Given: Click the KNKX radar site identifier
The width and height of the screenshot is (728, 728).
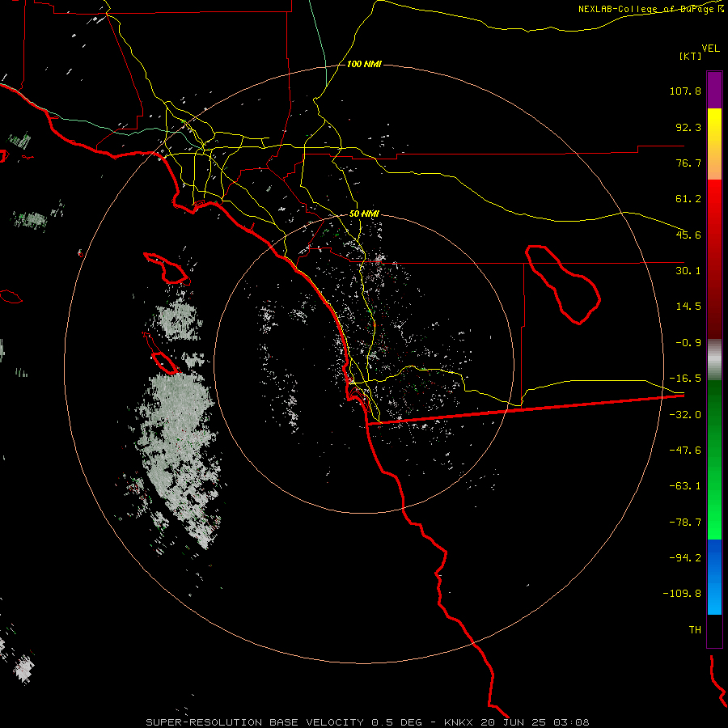Looking at the screenshot, I should (x=459, y=722).
